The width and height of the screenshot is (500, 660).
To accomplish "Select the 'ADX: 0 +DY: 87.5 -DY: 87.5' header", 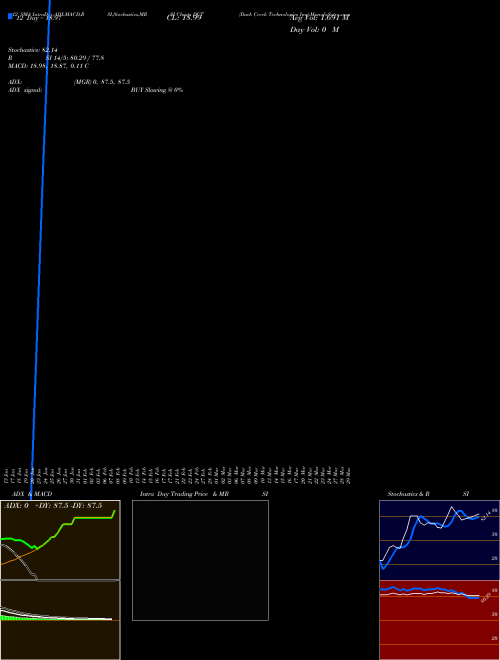I will click(x=53, y=506).
